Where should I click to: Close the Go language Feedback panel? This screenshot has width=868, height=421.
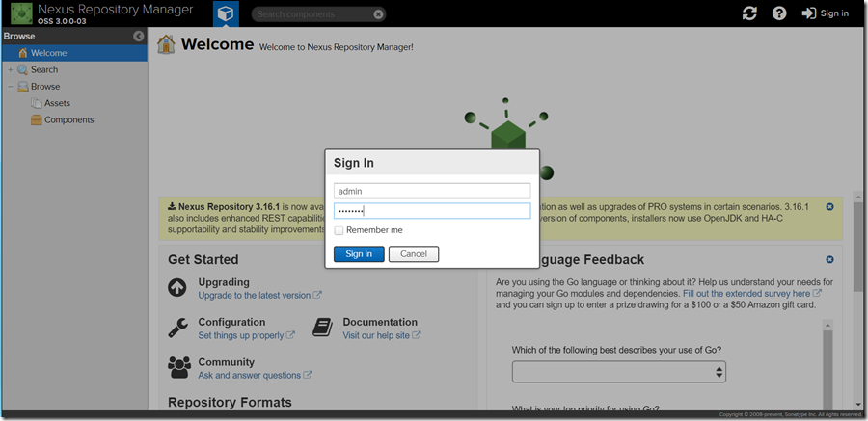coord(829,259)
